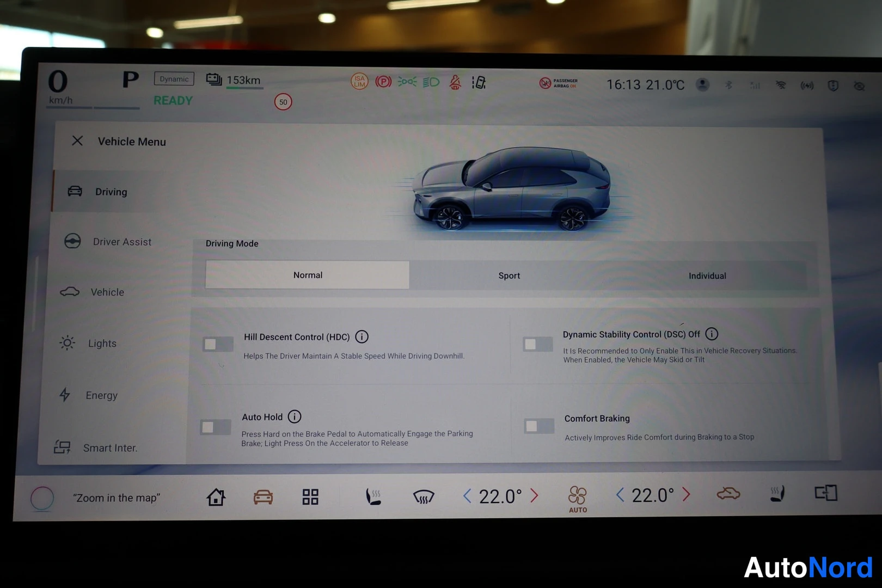Turn on right seat heating icon
The height and width of the screenshot is (588, 882).
point(777,494)
